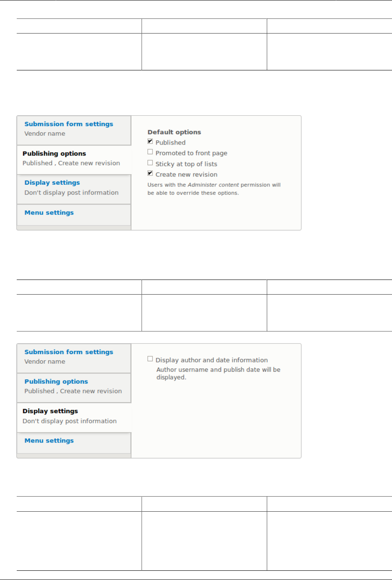This screenshot has height=580, width=392.
Task: Click the 'Published' checkbox label text
Action: 170,142
